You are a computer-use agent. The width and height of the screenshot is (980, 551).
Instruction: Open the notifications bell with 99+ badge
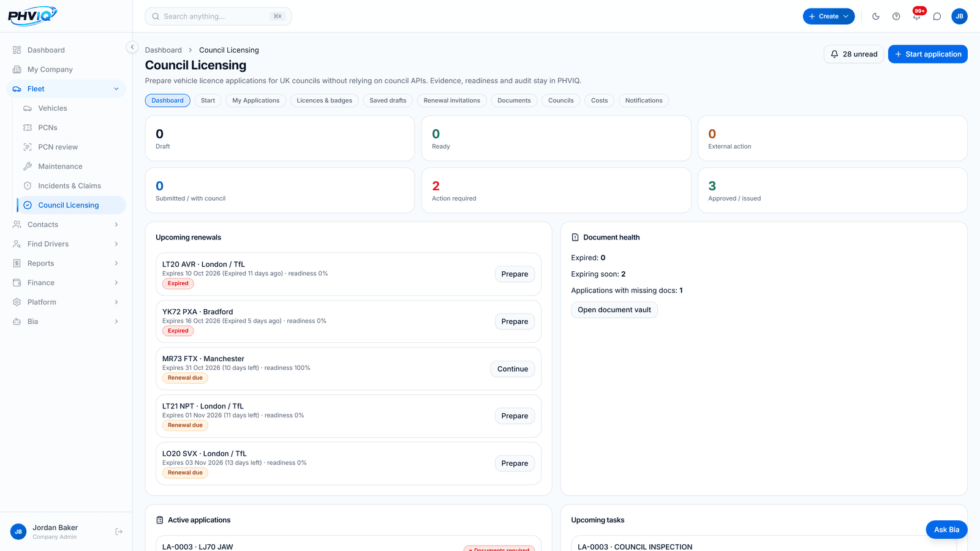coord(917,17)
